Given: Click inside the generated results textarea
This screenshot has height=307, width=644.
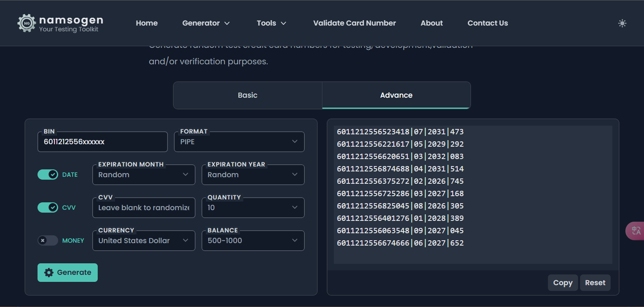Looking at the screenshot, I should pyautogui.click(x=473, y=195).
